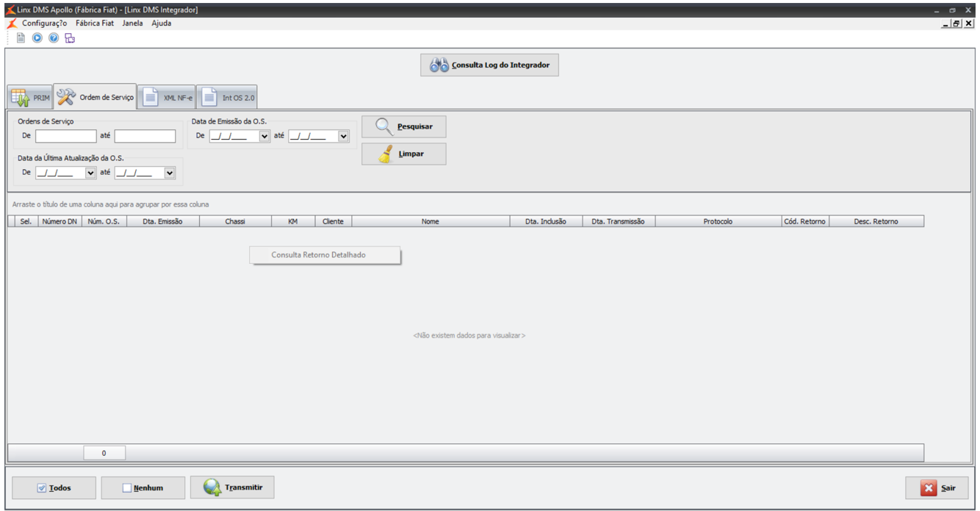The image size is (980, 511).
Task: Switch to the XML NF-e tab
Action: tap(167, 97)
